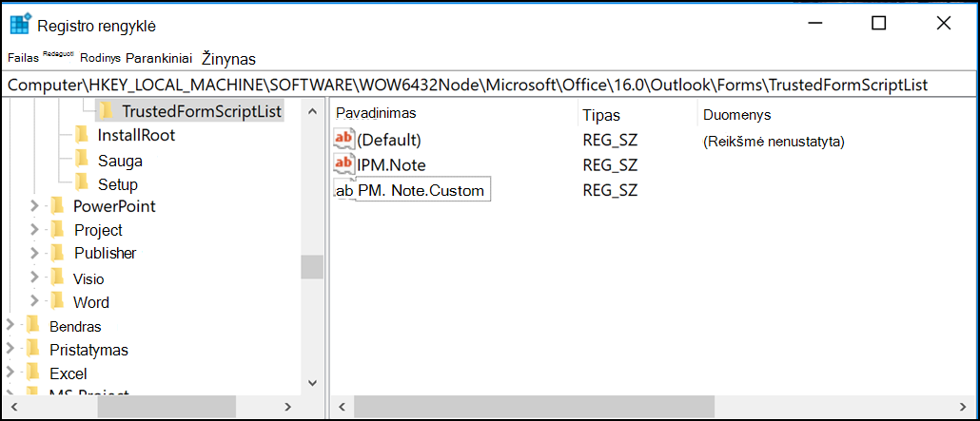Expand the Word registry key
Viewport: 980px width, 421px height.
34,302
